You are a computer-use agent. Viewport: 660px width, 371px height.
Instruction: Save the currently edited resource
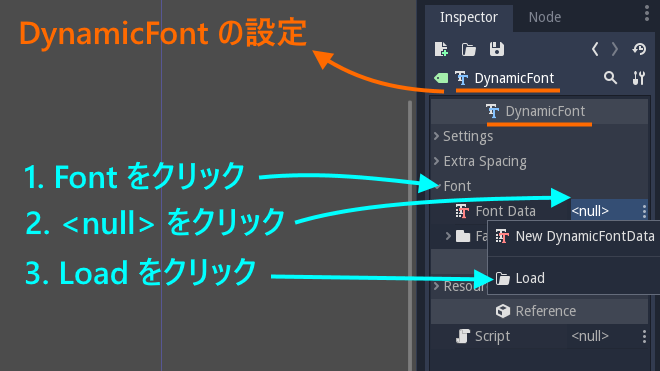[x=497, y=49]
